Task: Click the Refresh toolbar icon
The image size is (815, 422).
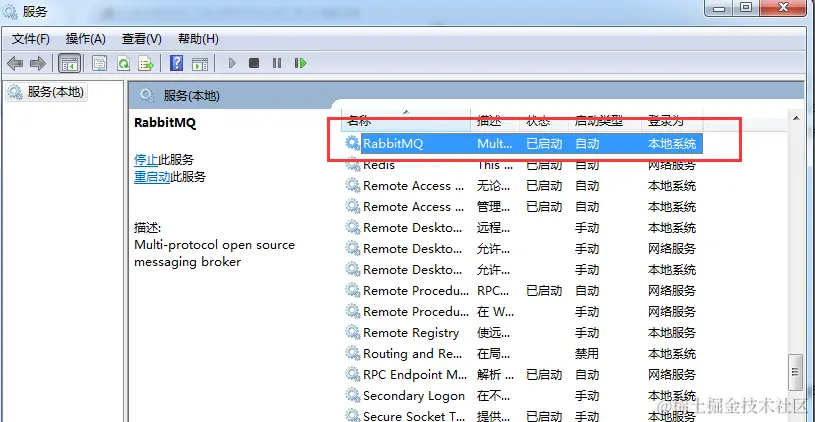Action: pyautogui.click(x=123, y=63)
